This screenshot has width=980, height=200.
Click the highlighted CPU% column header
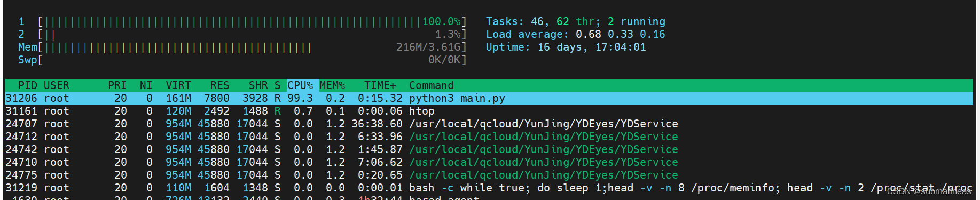(x=300, y=85)
